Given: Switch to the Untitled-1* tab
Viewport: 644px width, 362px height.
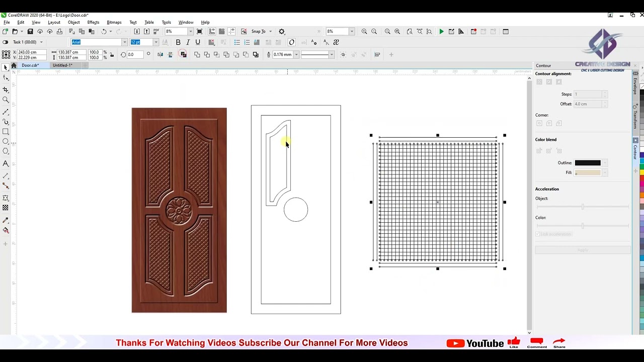Looking at the screenshot, I should (62, 65).
